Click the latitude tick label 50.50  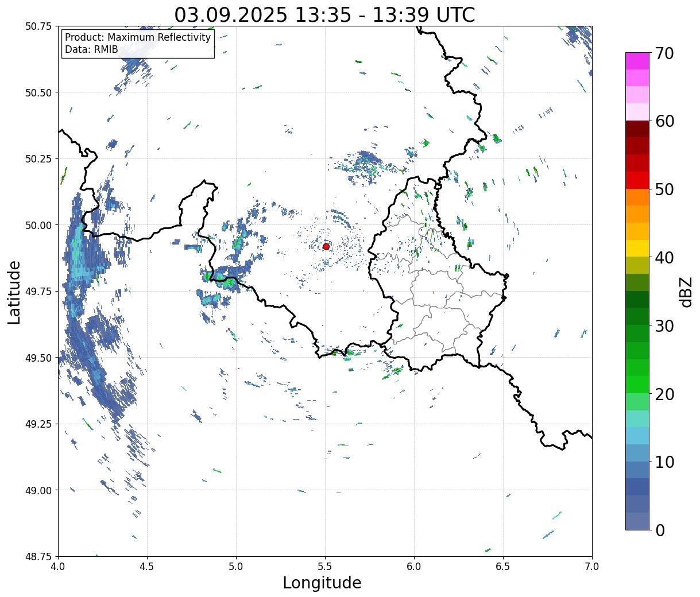(38, 92)
